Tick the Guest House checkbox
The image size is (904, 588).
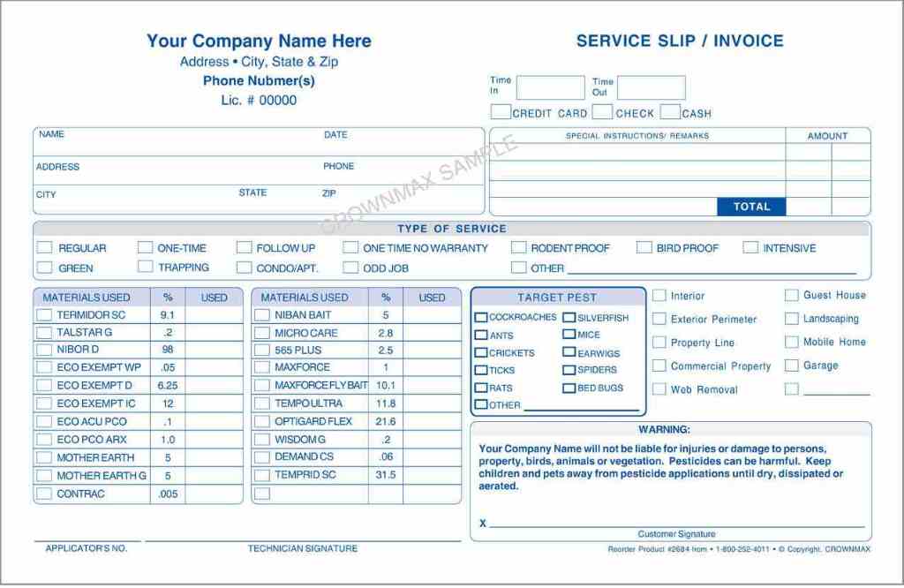tap(792, 295)
